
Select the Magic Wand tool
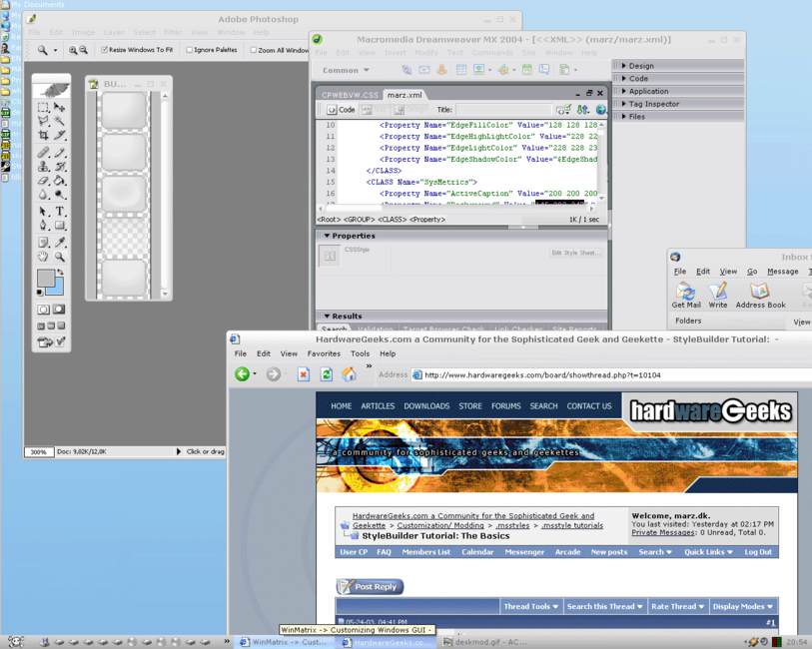click(x=60, y=121)
